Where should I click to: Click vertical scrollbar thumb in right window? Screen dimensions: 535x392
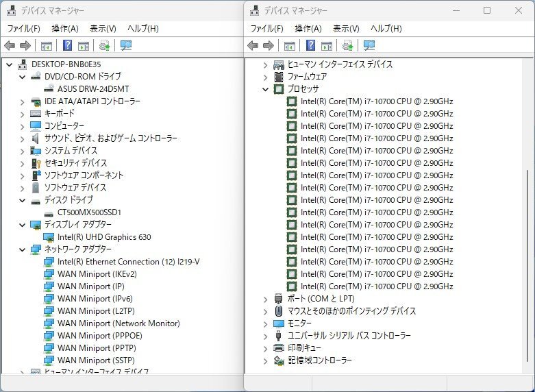[x=528, y=265]
